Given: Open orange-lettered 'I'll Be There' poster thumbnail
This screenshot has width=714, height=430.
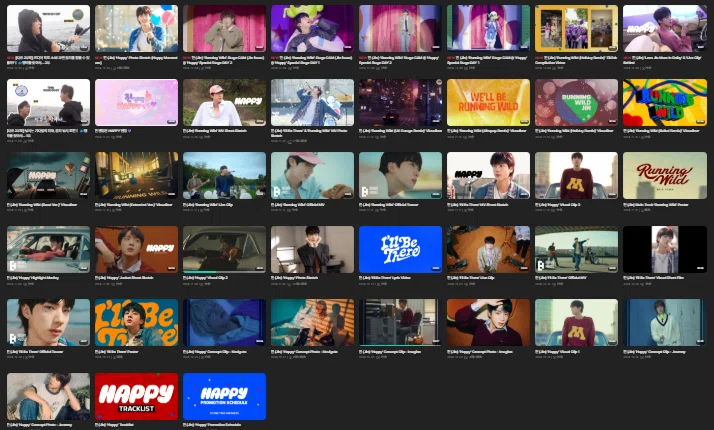Looking at the screenshot, I should tap(137, 322).
